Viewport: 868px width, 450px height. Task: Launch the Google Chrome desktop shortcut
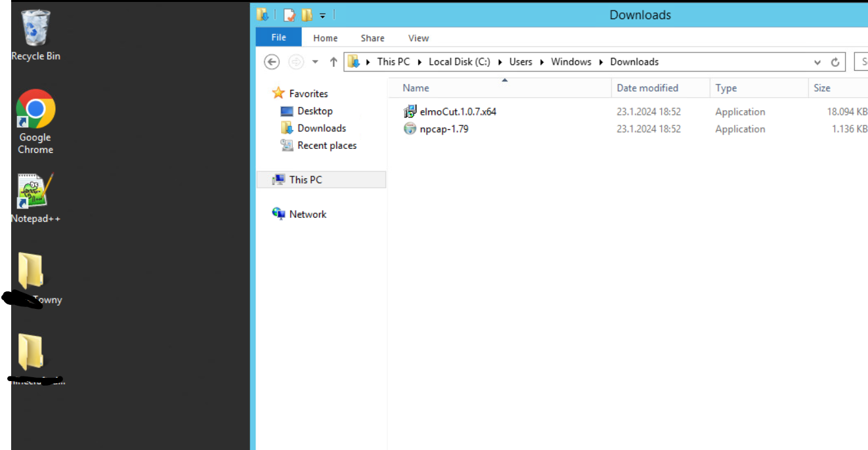pyautogui.click(x=35, y=122)
